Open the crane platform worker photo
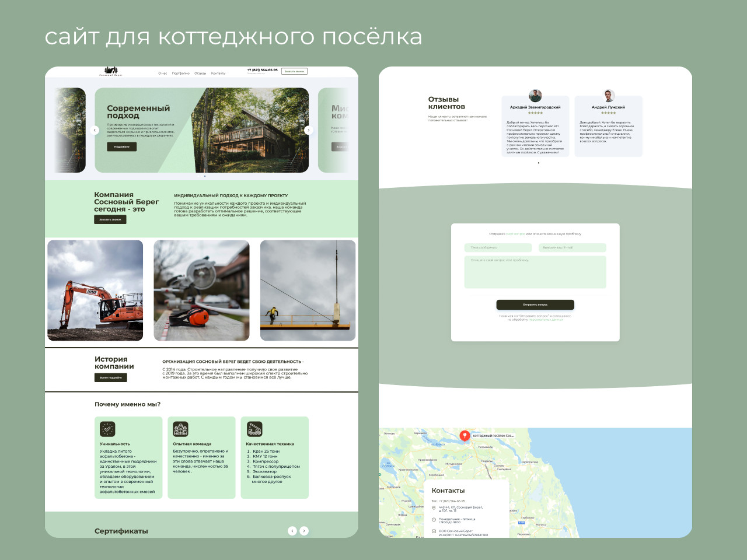The image size is (747, 560). pyautogui.click(x=308, y=290)
